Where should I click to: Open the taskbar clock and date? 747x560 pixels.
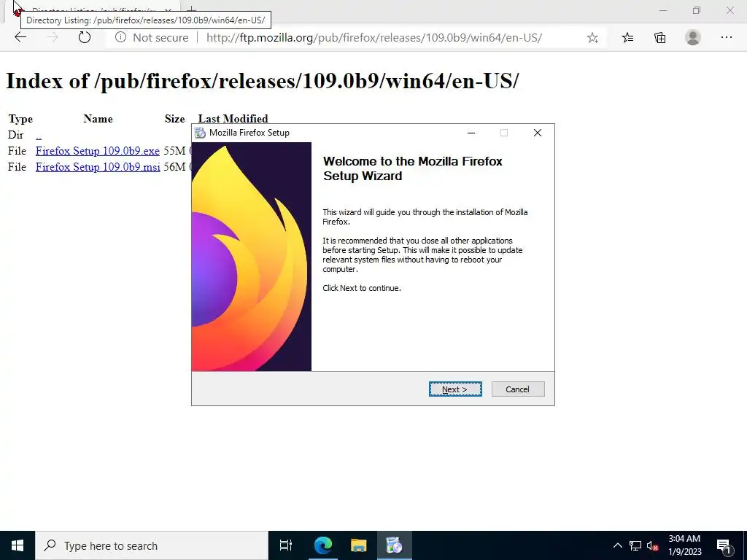coord(684,545)
